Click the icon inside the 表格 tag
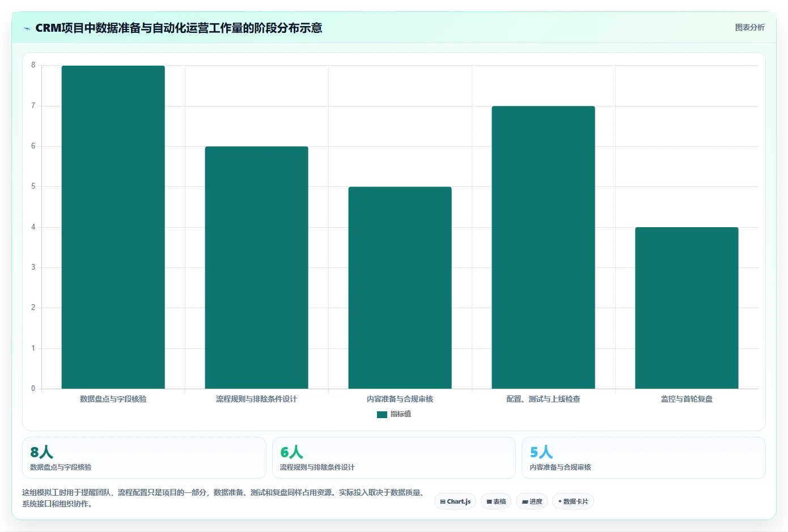The image size is (788, 532). click(489, 502)
